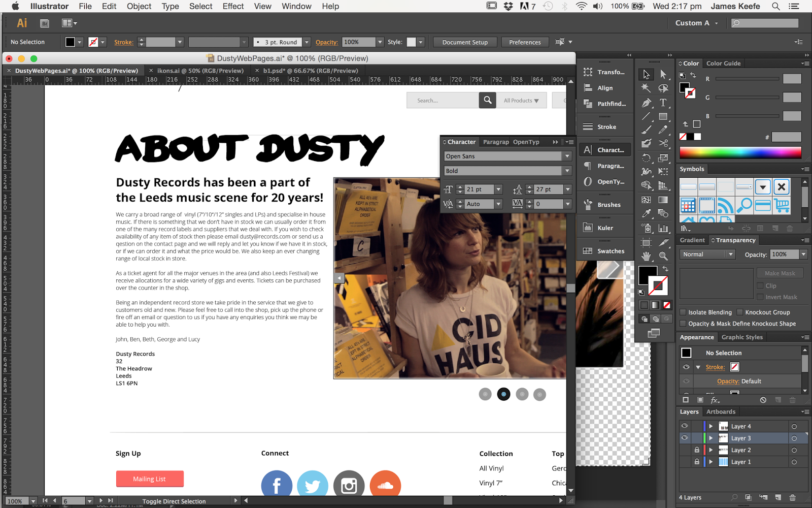Select the Paintbrush tool

[646, 130]
